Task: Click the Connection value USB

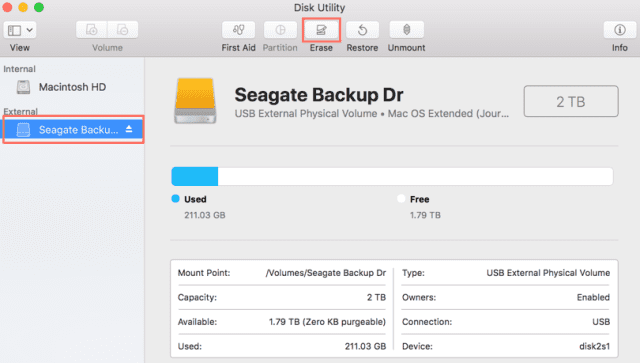Action: coord(601,322)
